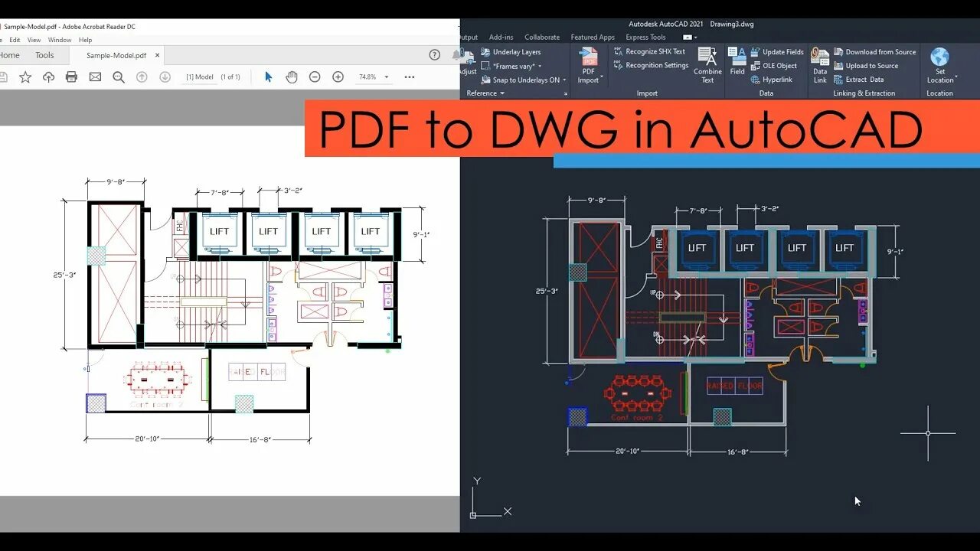Viewport: 980px width, 551px height.
Task: Print the PDF with the printer icon
Action: 72,77
